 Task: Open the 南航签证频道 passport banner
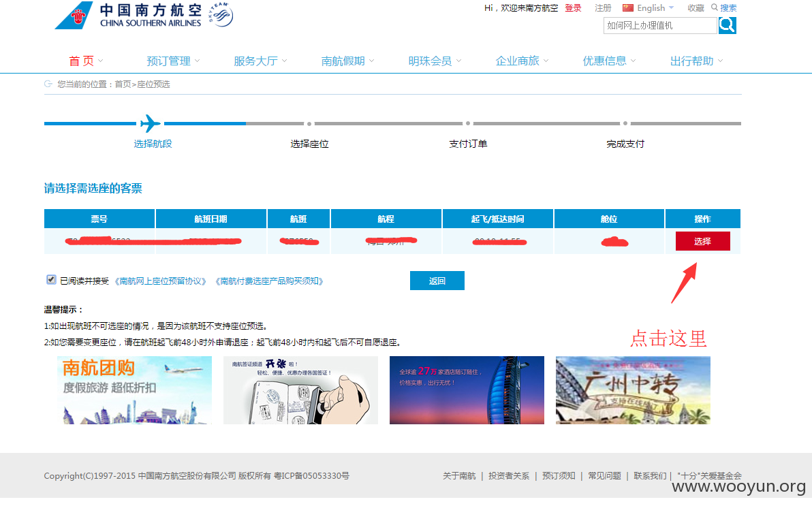(301, 390)
